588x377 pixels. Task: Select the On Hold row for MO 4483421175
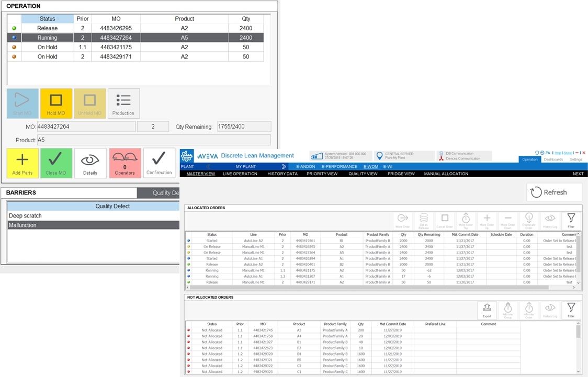(135, 47)
